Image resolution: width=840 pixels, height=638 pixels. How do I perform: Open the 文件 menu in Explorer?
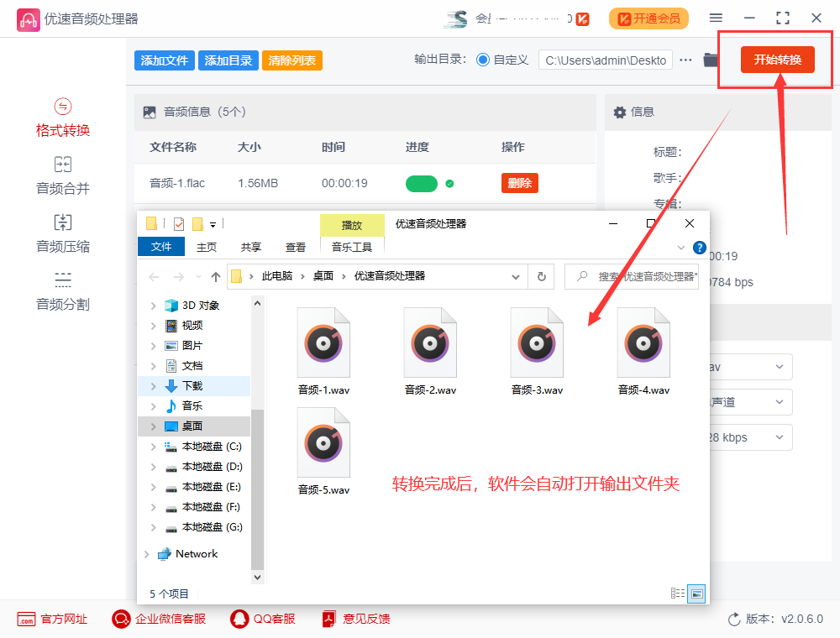pos(160,247)
